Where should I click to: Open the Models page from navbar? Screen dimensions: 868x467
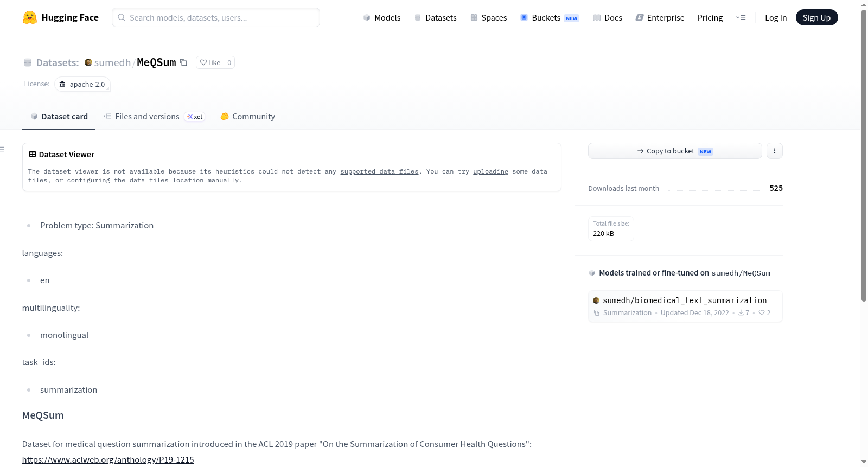(382, 17)
